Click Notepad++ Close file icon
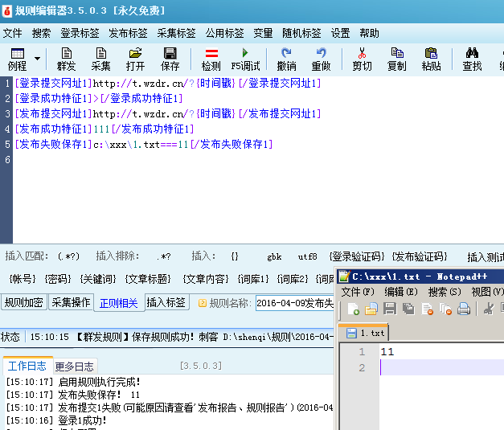The width and height of the screenshot is (504, 430). (427, 309)
